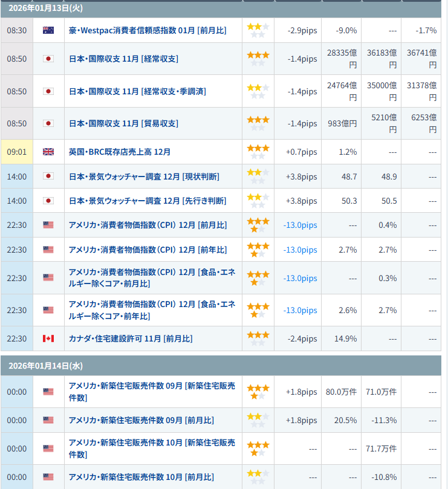
Task: Click the Australian flag icon in the Westpac row
Action: pyautogui.click(x=48, y=30)
